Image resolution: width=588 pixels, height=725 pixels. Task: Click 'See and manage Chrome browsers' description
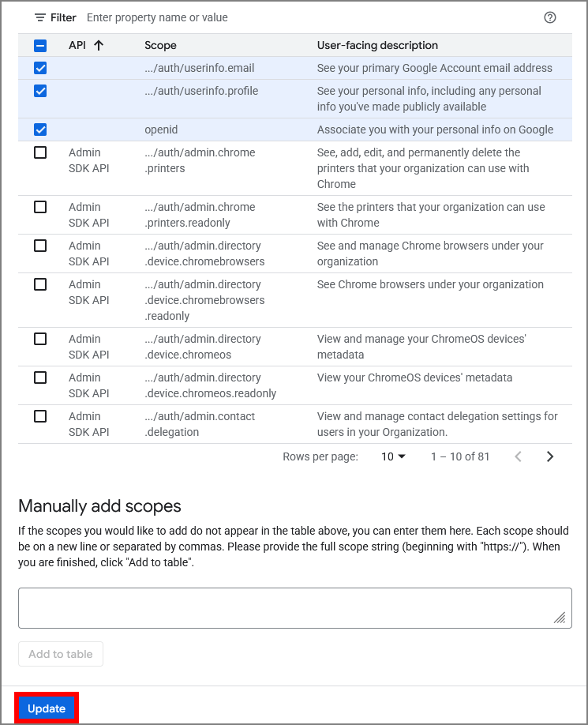430,254
